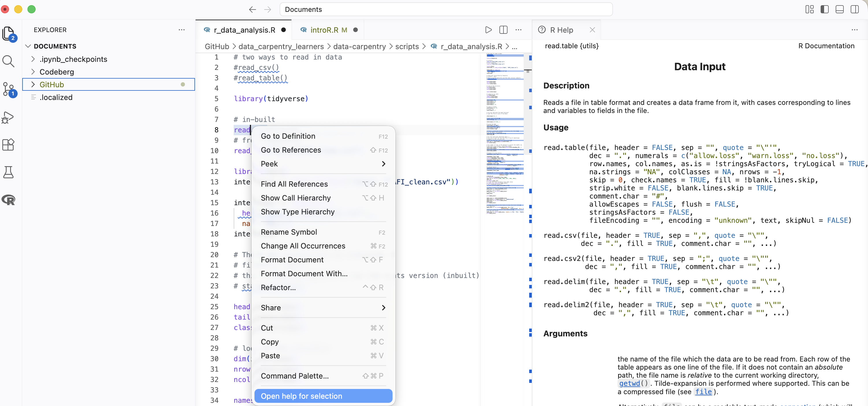The height and width of the screenshot is (406, 868).
Task: Split the editor to the right
Action: pyautogui.click(x=503, y=30)
